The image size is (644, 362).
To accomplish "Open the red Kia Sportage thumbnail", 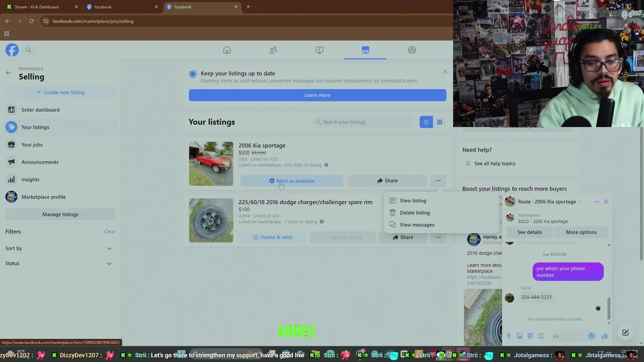I will (211, 164).
